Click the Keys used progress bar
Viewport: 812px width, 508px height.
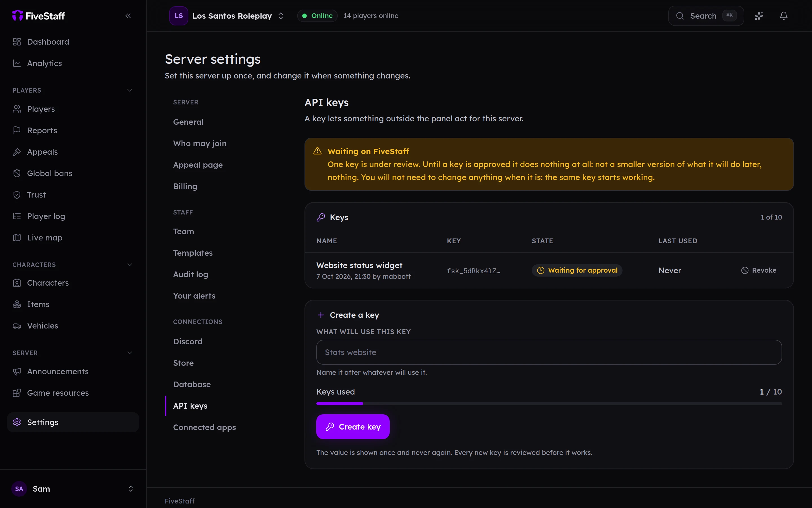pyautogui.click(x=549, y=404)
